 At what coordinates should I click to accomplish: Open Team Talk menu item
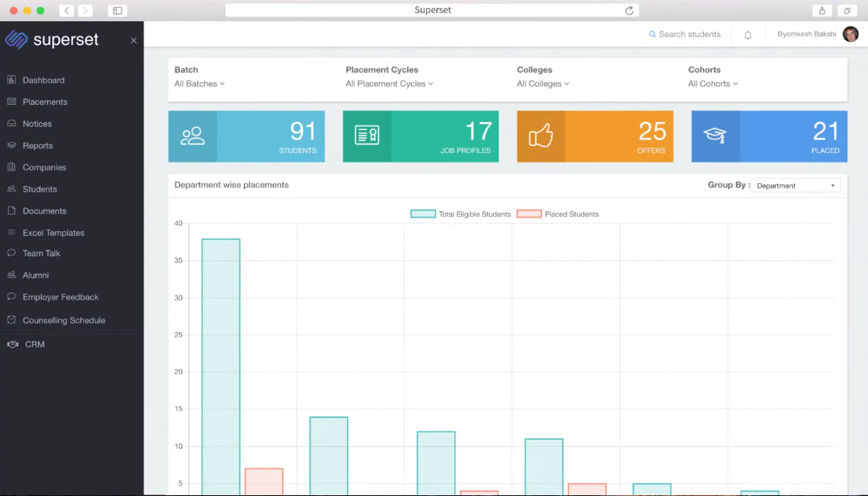42,253
